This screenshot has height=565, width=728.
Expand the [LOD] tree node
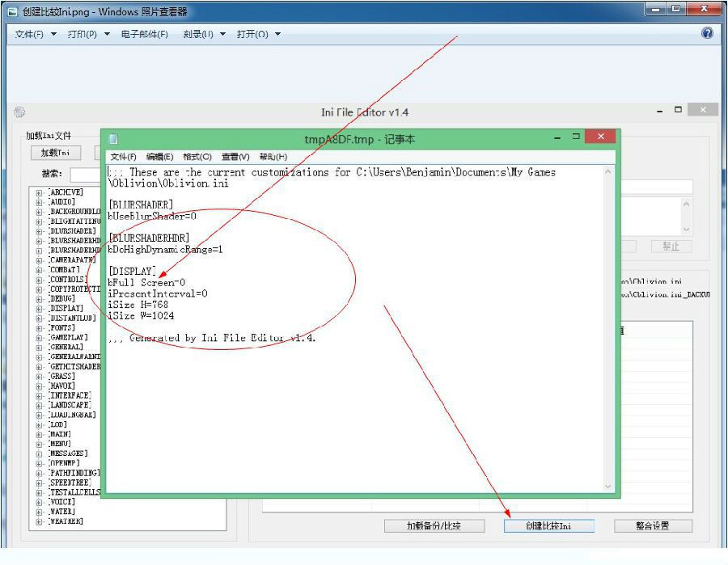(x=39, y=425)
